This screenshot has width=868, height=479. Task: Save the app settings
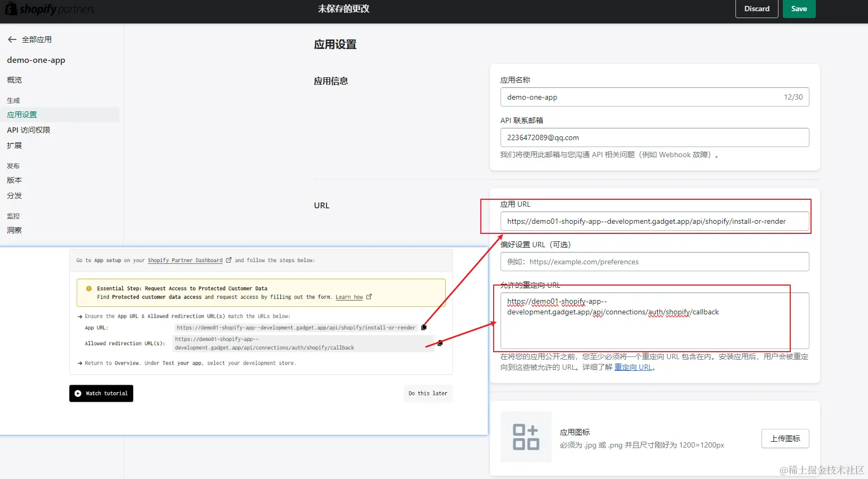click(799, 9)
